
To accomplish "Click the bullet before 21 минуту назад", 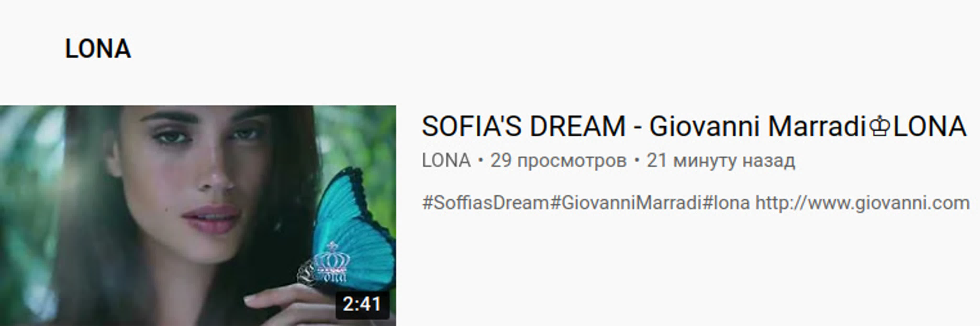I will [x=637, y=161].
